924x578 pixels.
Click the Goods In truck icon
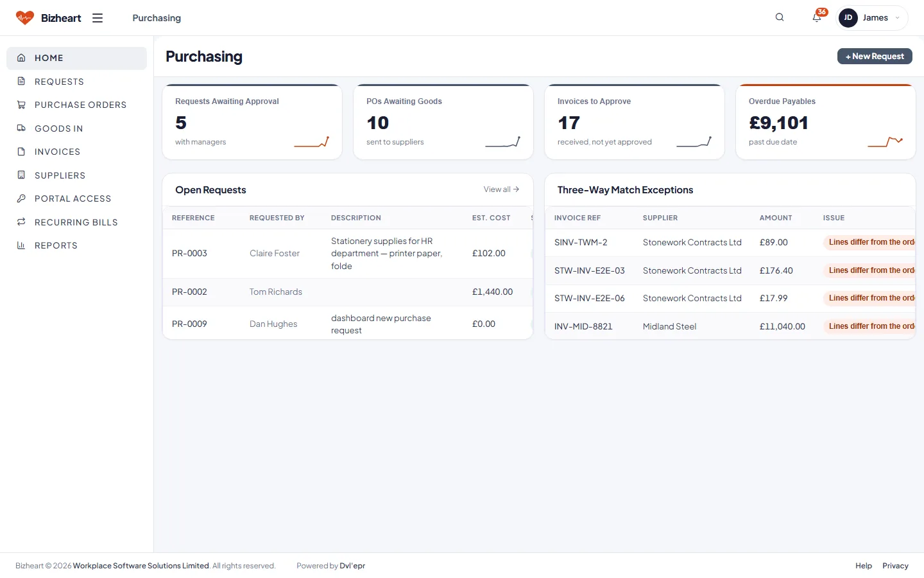21,128
